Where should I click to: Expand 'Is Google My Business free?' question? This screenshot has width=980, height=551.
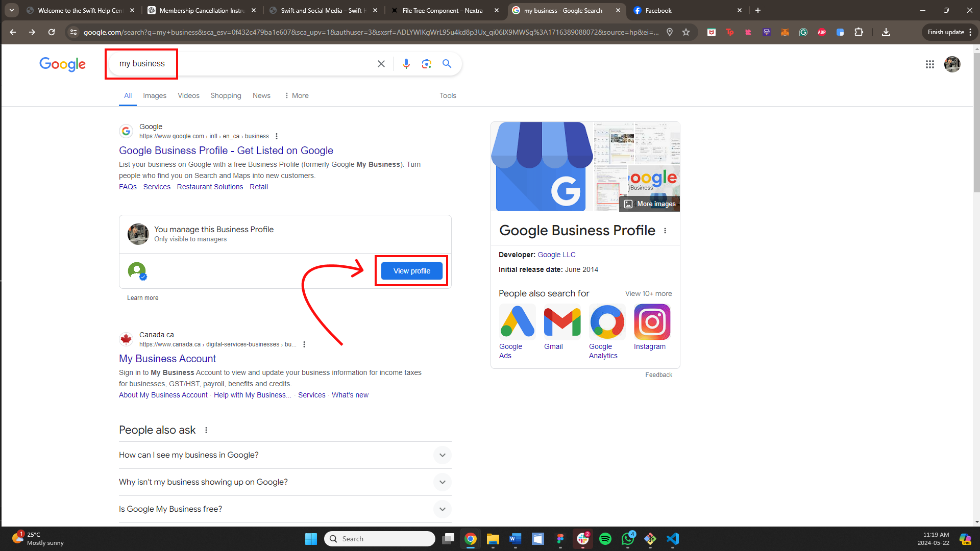point(442,509)
